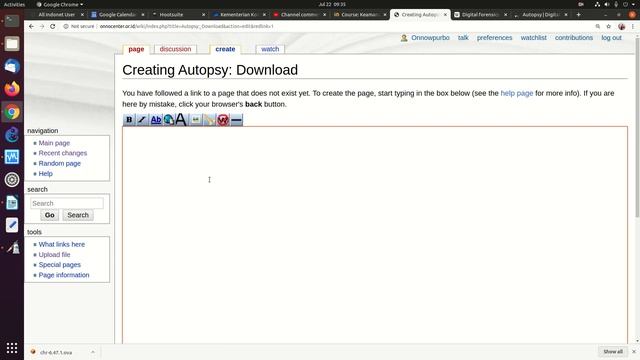
Task: Click the ignore wiki formatting (nowiki) icon
Action: tap(223, 120)
